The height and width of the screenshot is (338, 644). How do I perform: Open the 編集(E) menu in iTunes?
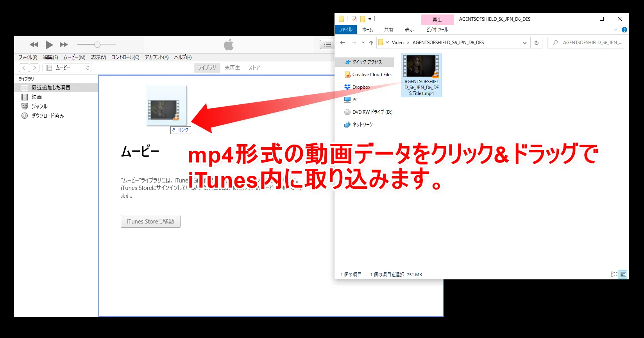click(50, 57)
